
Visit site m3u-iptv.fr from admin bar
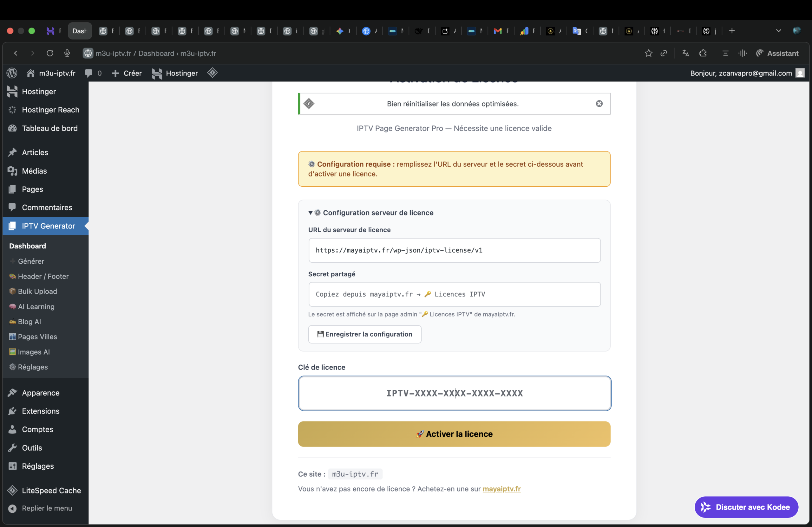point(51,73)
